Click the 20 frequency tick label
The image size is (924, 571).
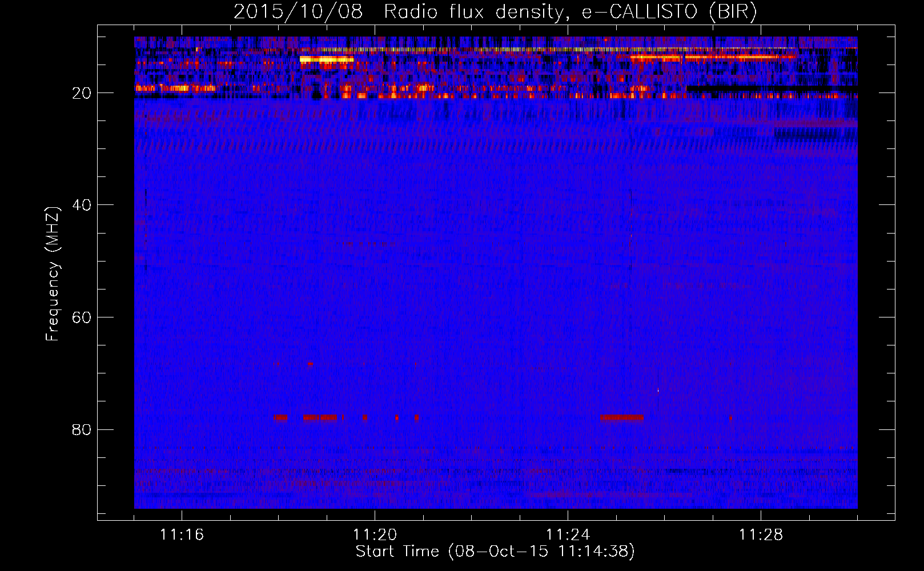[x=82, y=93]
